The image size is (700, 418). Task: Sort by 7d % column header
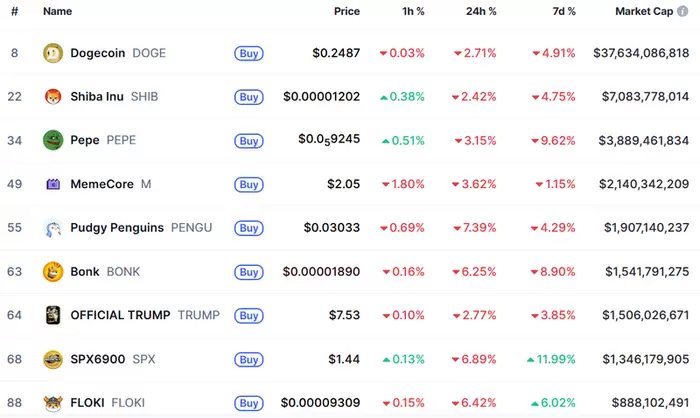pos(564,11)
